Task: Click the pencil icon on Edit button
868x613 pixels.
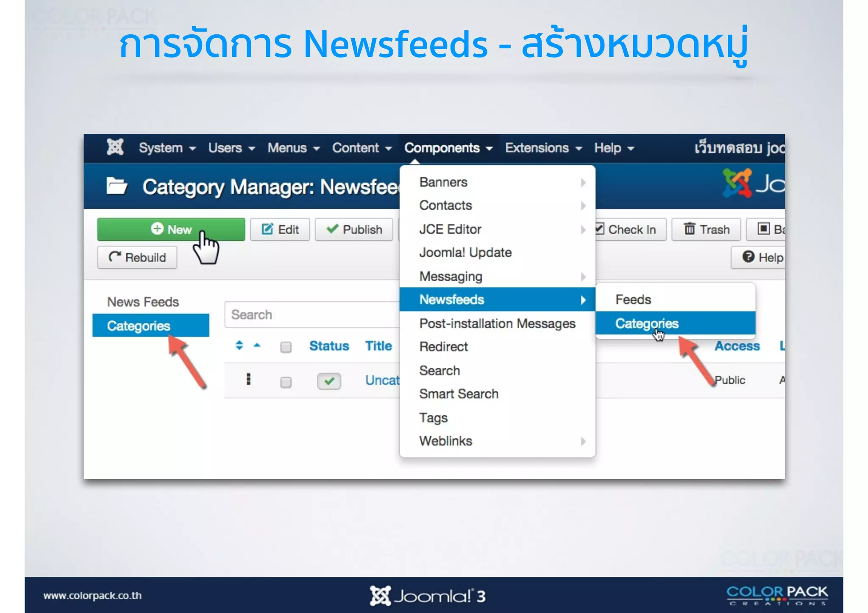Action: tap(267, 229)
